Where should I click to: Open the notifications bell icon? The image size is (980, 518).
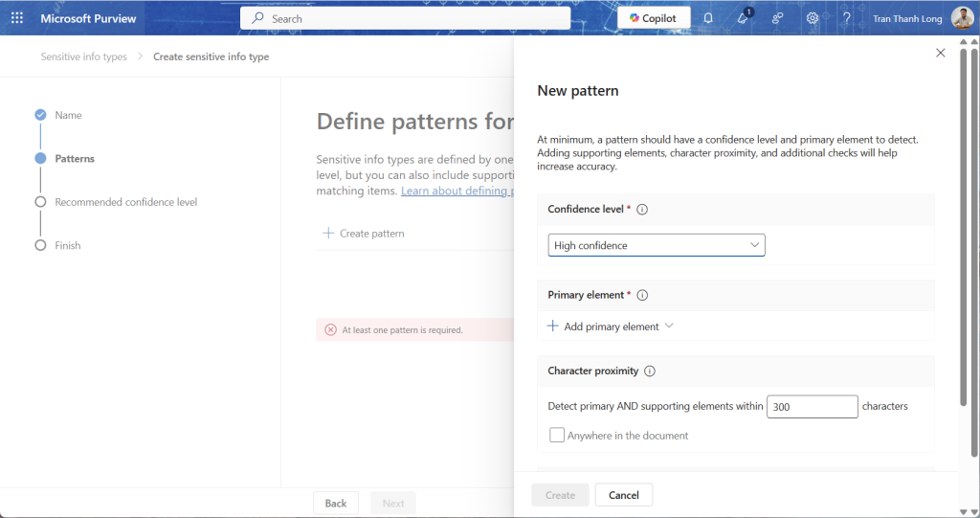tap(708, 18)
